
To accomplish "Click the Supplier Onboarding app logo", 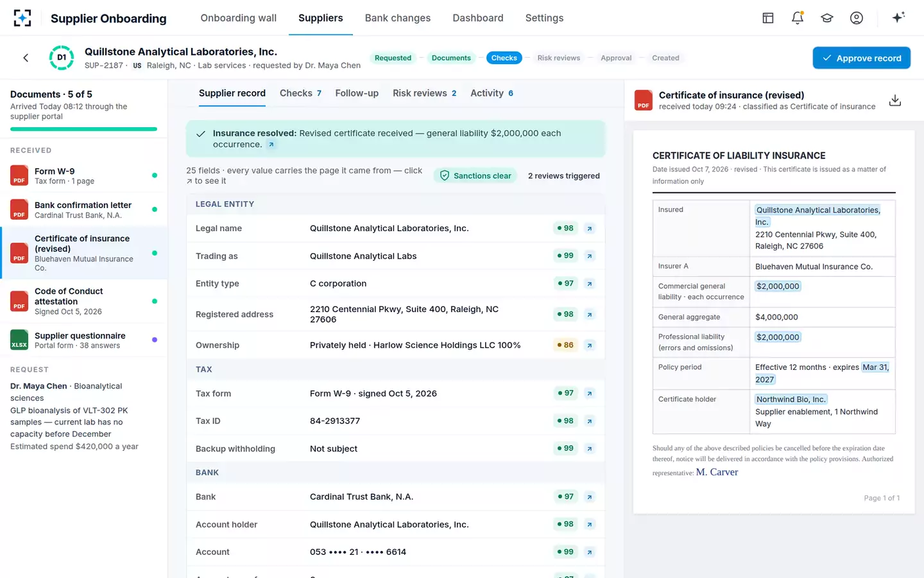I will (22, 18).
